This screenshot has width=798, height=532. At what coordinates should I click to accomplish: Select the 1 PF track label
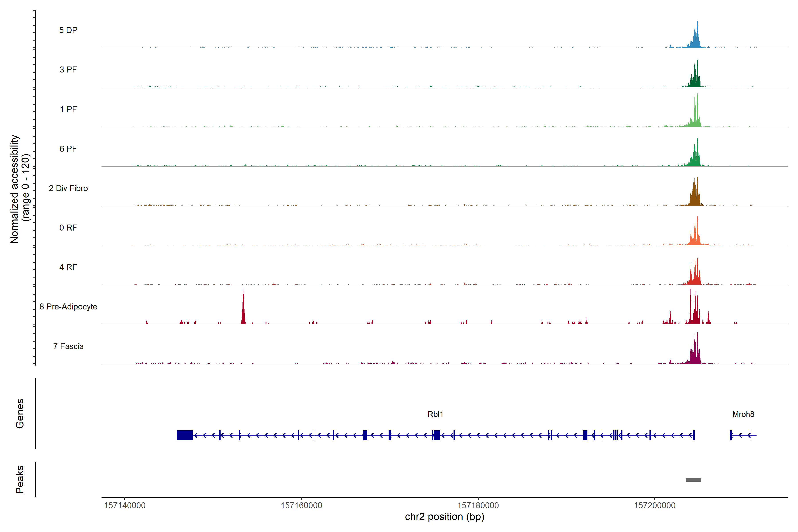click(x=68, y=109)
